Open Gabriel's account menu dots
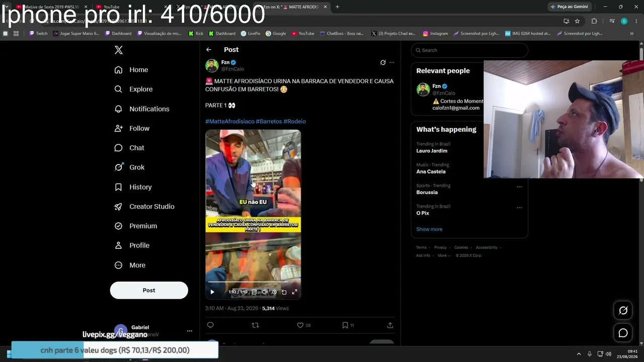644x362 pixels. pyautogui.click(x=190, y=331)
